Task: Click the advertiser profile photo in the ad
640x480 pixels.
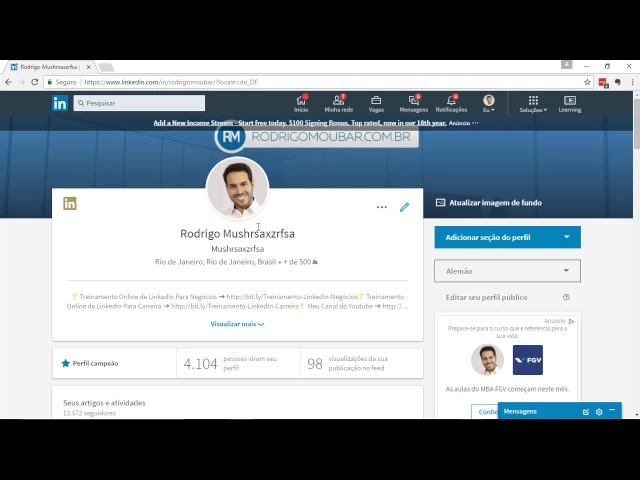Action: [x=487, y=360]
